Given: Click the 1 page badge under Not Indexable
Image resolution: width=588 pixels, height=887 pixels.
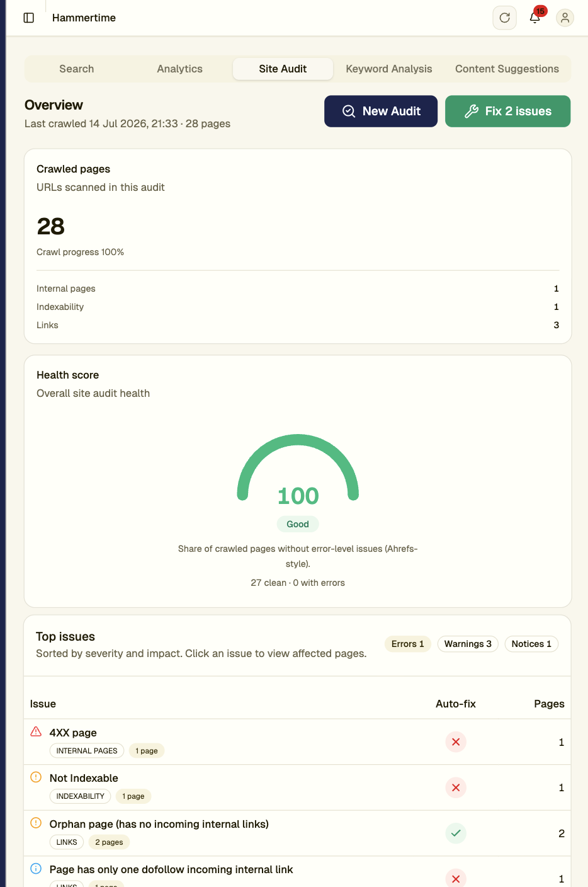Looking at the screenshot, I should (x=133, y=796).
